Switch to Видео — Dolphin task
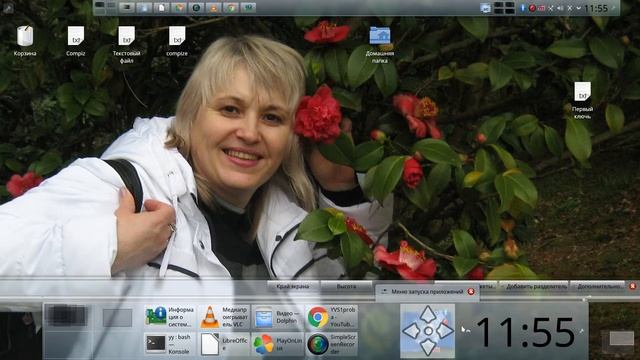Screen dimensions: 640x360 point(278,317)
